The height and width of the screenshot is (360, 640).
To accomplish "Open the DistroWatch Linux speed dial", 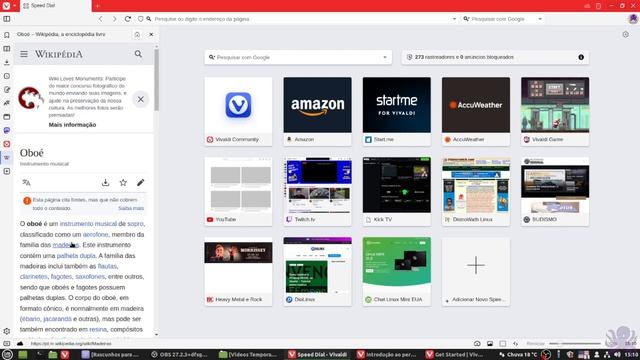I will [x=476, y=191].
